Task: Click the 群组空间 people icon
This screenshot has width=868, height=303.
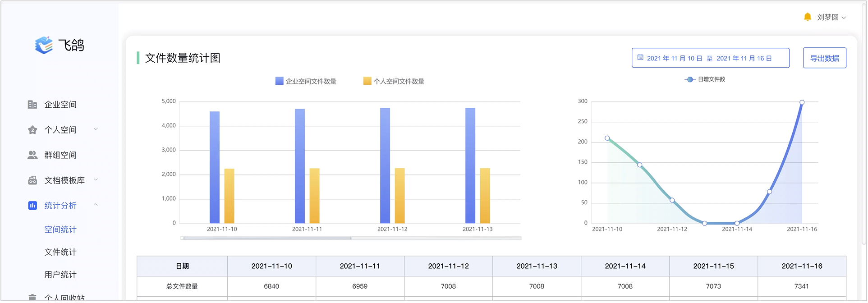Action: pos(32,155)
